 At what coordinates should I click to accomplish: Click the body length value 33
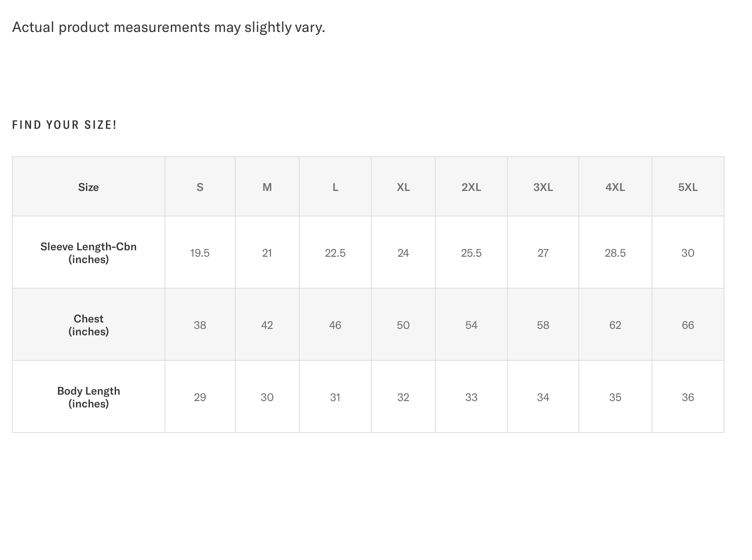pos(471,397)
